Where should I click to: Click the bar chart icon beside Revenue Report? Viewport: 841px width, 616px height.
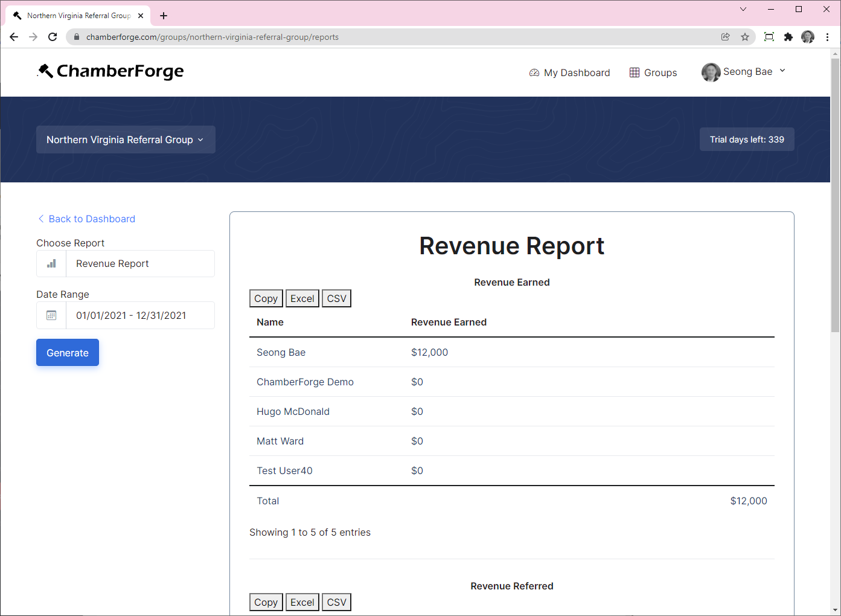tap(51, 263)
